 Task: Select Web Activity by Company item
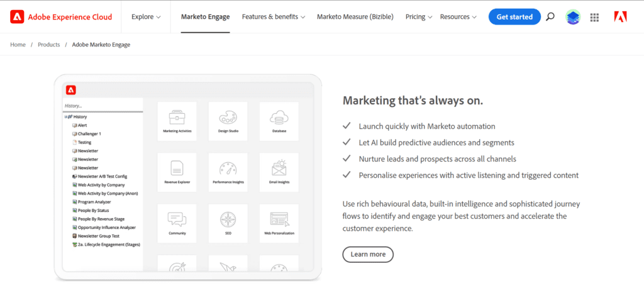point(99,185)
